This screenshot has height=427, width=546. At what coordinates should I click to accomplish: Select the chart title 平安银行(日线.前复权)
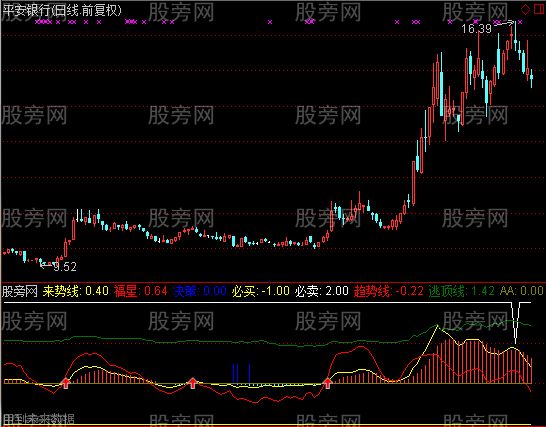(62, 10)
